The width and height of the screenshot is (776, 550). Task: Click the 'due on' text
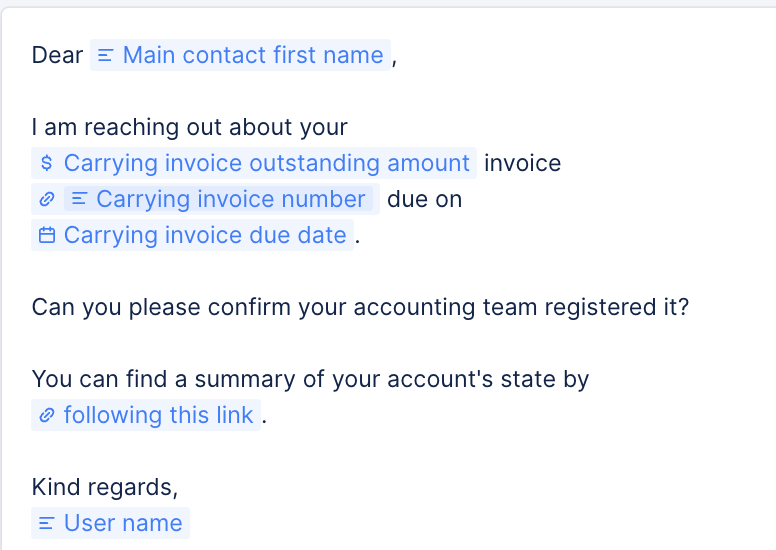click(x=424, y=200)
